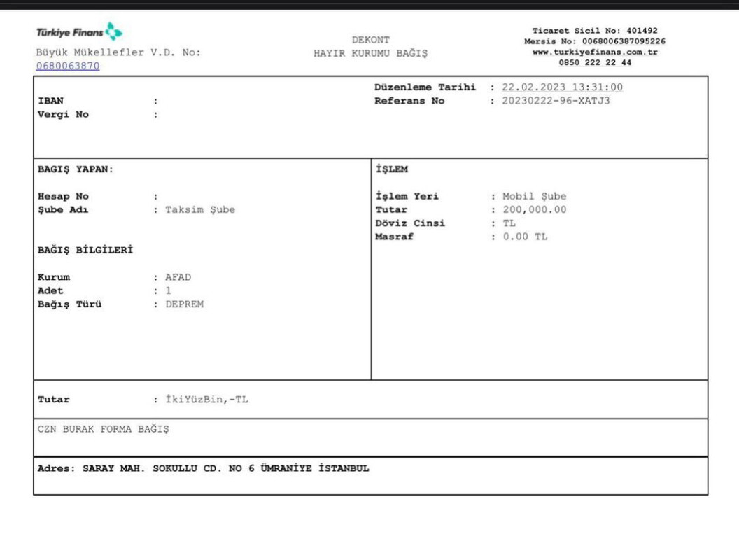Screen dimensions: 739x560
Task: Select the 'Mobil Şube' value
Action: click(x=535, y=196)
